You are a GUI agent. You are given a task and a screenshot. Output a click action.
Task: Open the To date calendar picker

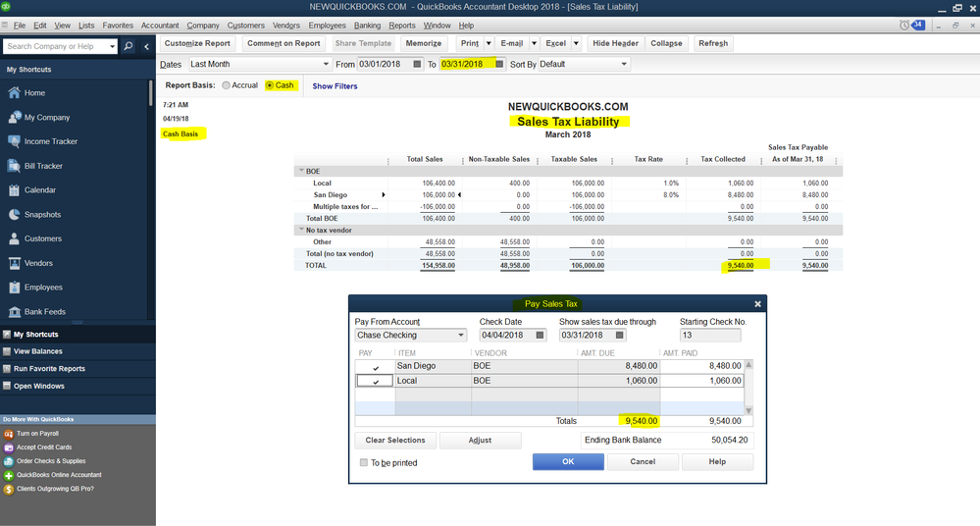click(x=498, y=64)
